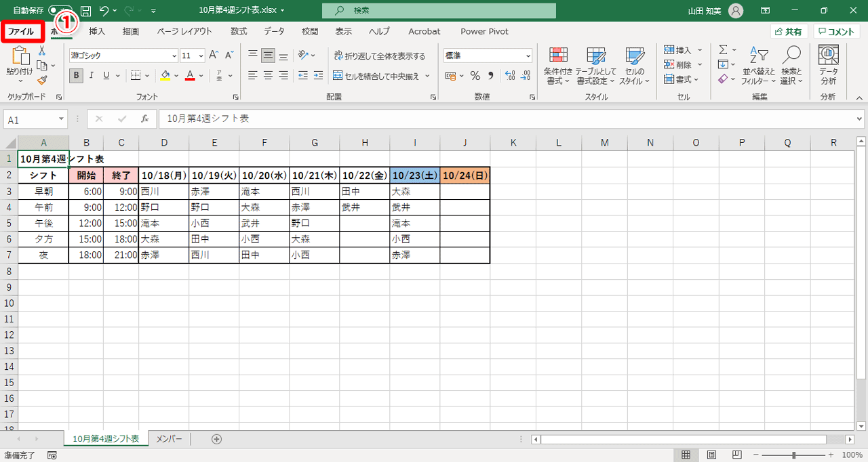Open Cell Styles gallery
868x462 pixels.
point(635,66)
